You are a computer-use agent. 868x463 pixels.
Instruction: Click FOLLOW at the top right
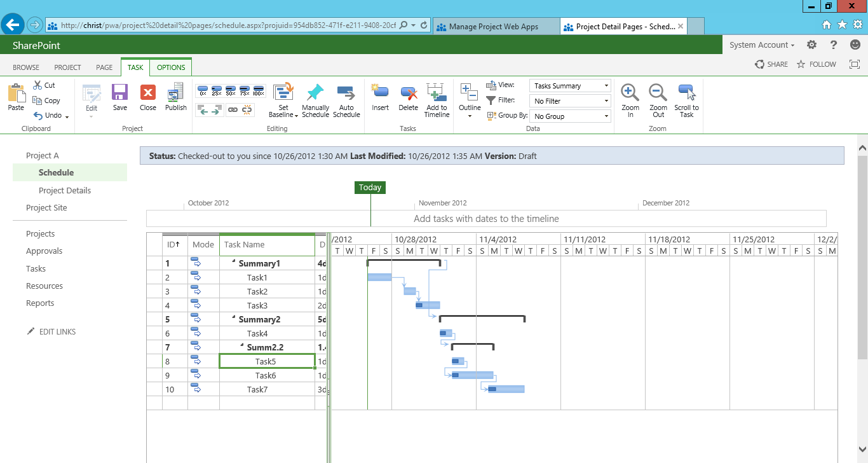coord(817,64)
